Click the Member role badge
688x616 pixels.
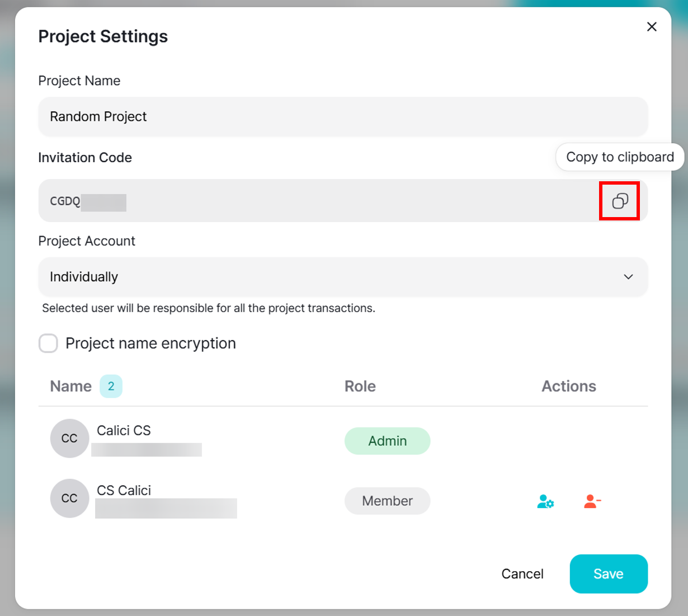pos(387,501)
